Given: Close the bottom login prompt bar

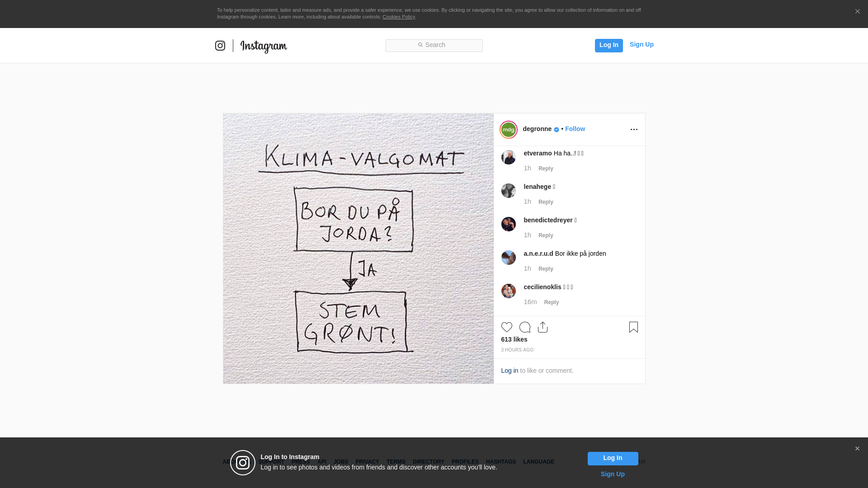Looking at the screenshot, I should point(857,449).
